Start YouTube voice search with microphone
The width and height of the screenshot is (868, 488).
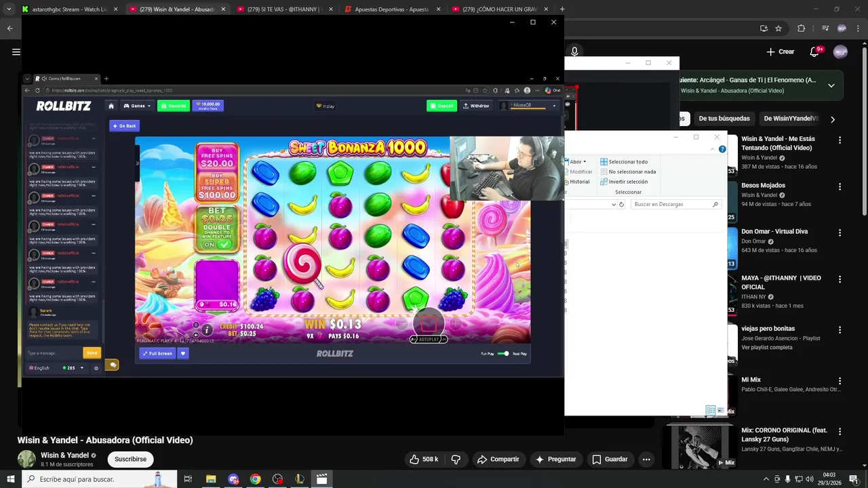(574, 52)
